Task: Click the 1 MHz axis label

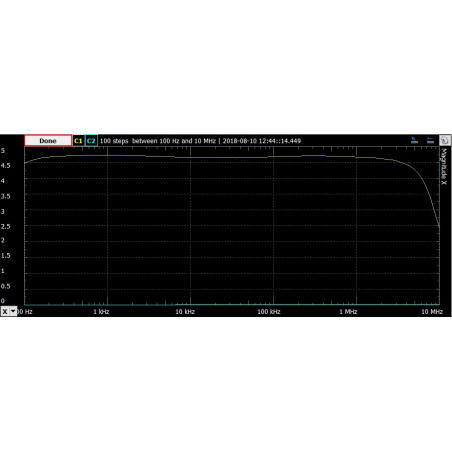Action: [x=348, y=312]
